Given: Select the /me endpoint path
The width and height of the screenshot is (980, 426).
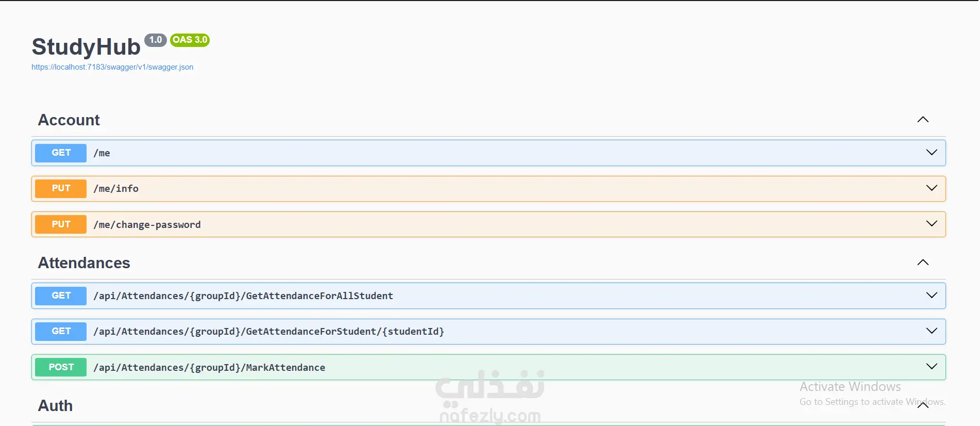Looking at the screenshot, I should [102, 153].
